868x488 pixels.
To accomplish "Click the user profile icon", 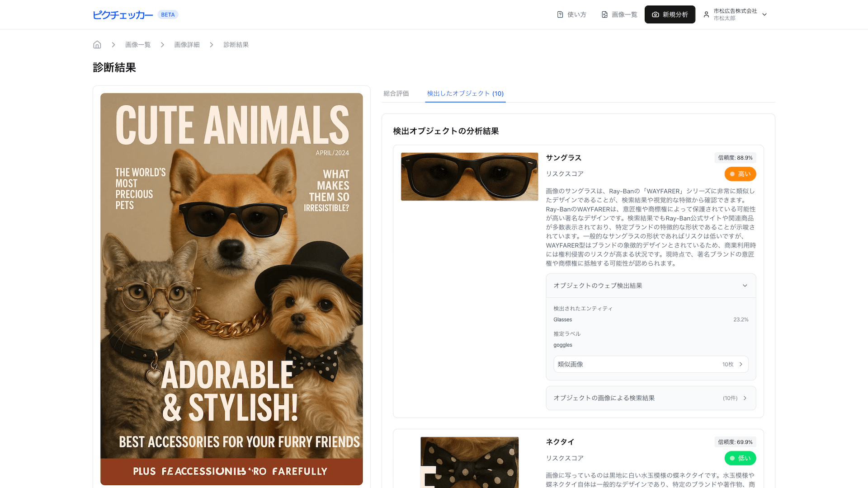I will click(706, 15).
